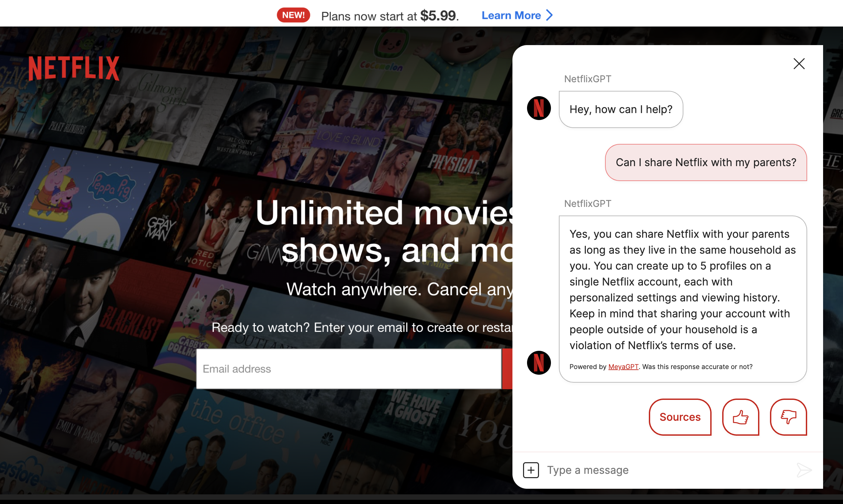Click the Email address input field

[x=348, y=369]
